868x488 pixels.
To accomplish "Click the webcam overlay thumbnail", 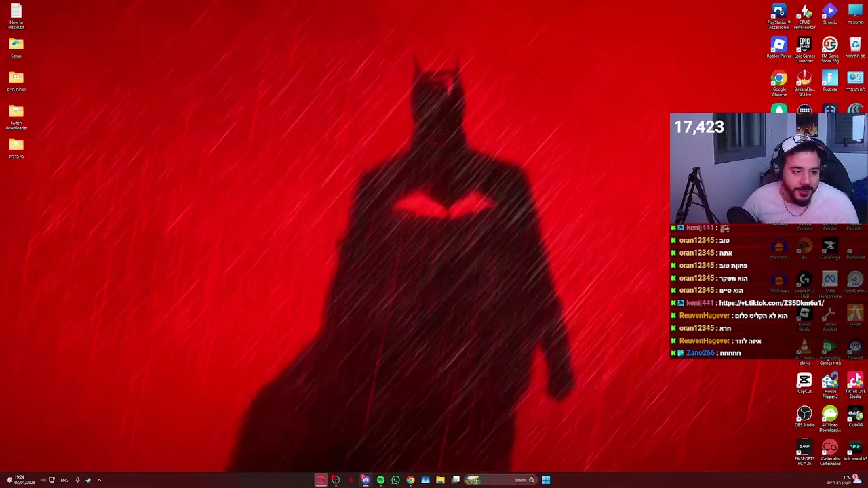I will pos(768,168).
